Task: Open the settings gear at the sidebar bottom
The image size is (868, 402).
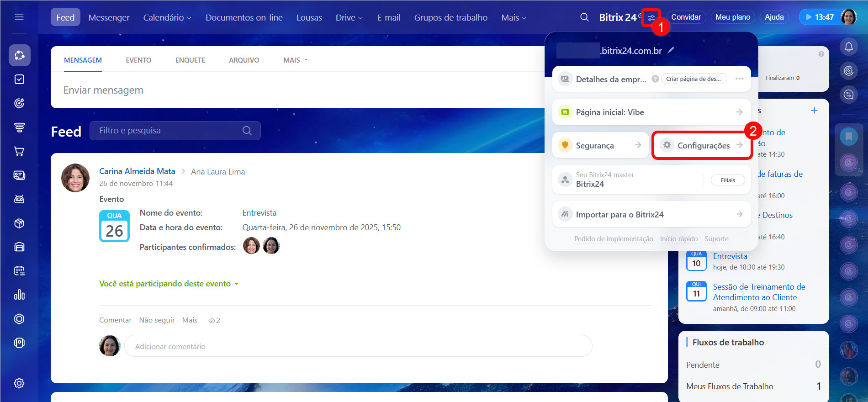Action: 19,383
